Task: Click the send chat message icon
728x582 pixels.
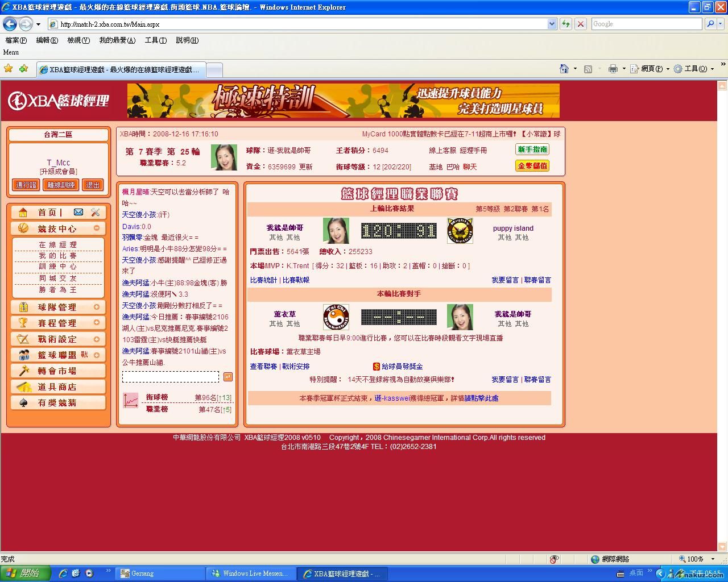Action: coord(227,377)
